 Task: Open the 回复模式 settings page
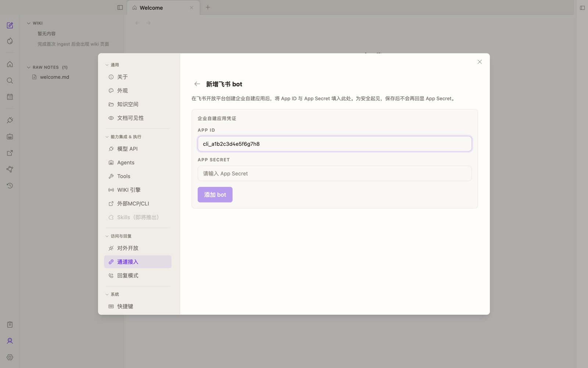click(x=138, y=276)
